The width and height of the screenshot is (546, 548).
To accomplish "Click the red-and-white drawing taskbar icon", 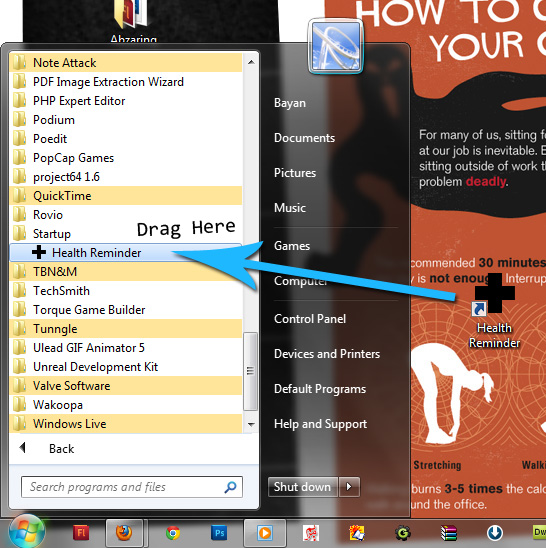I will click(x=311, y=533).
